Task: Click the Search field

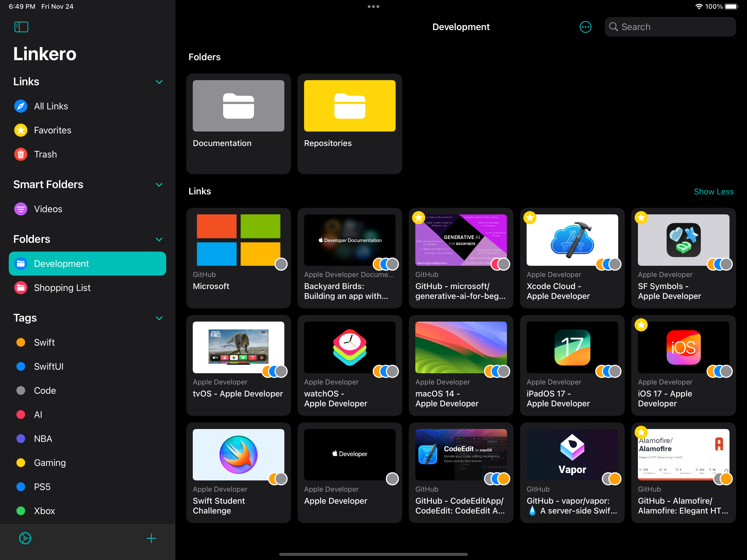Action: click(670, 27)
